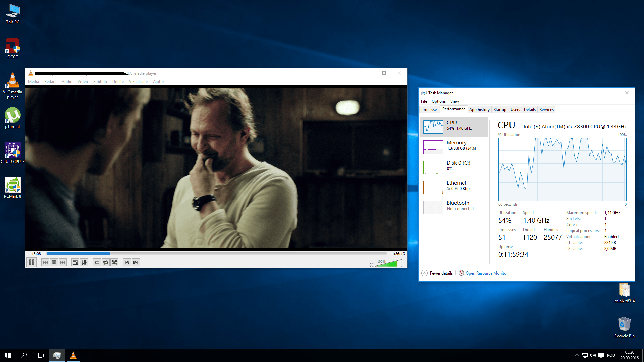Viewport: 644px width, 362px height.
Task: Open extended settings equalizer icon
Action: tap(84, 262)
